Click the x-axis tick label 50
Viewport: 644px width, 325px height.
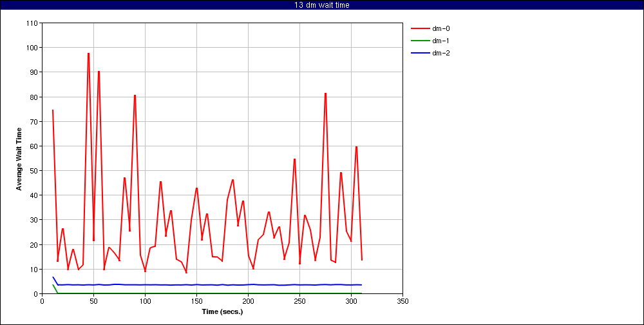click(x=93, y=301)
